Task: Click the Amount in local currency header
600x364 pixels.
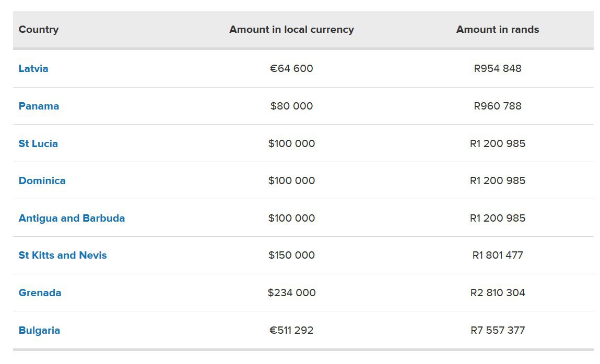Action: pyautogui.click(x=291, y=30)
